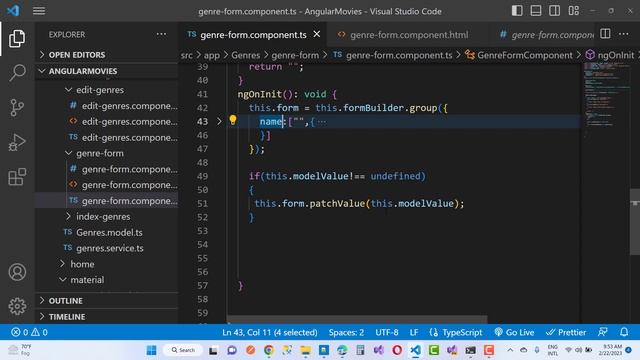Change indentation via Spaces: 2
This screenshot has height=360, width=640.
(346, 332)
